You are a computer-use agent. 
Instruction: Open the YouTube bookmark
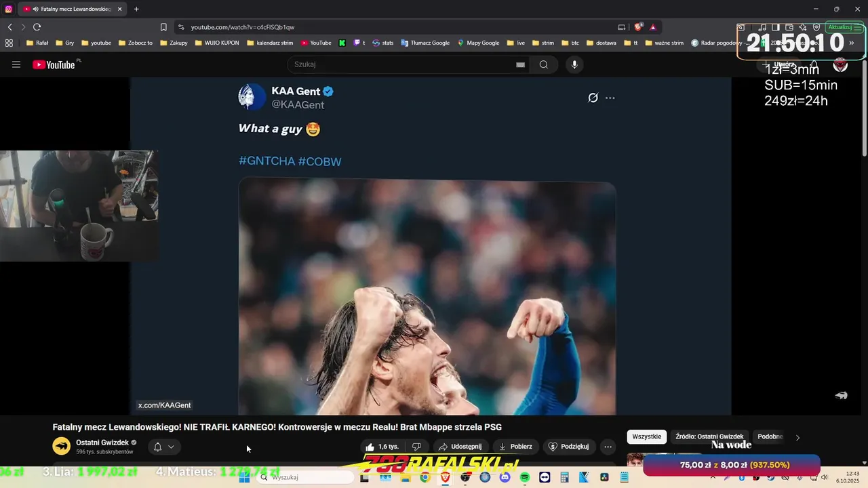click(x=316, y=43)
